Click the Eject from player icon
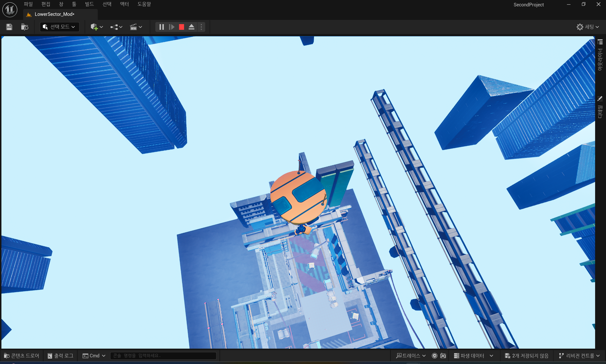The width and height of the screenshot is (606, 364). (x=192, y=27)
